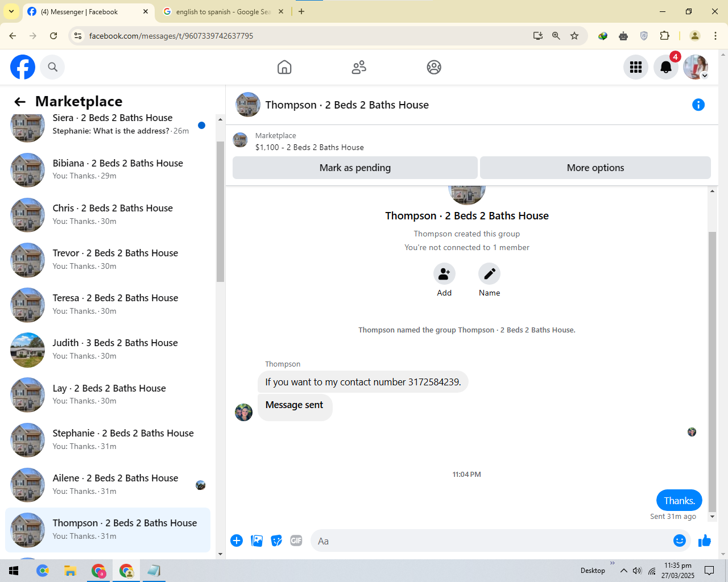Viewport: 728px width, 582px height.
Task: Open volume control in system tray
Action: (x=637, y=571)
